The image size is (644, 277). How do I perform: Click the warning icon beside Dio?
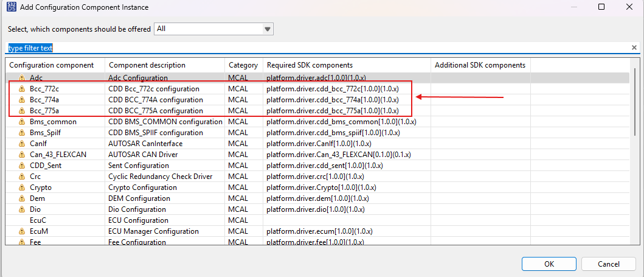pos(22,209)
